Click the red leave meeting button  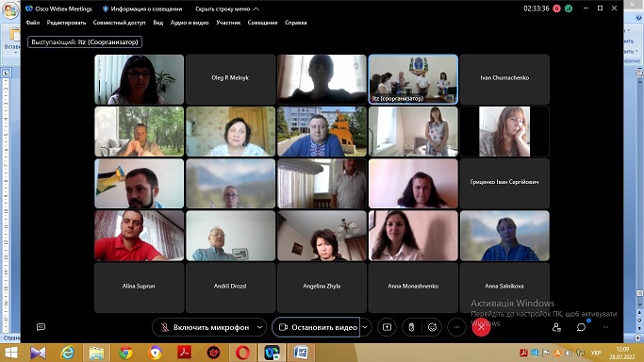pyautogui.click(x=481, y=327)
